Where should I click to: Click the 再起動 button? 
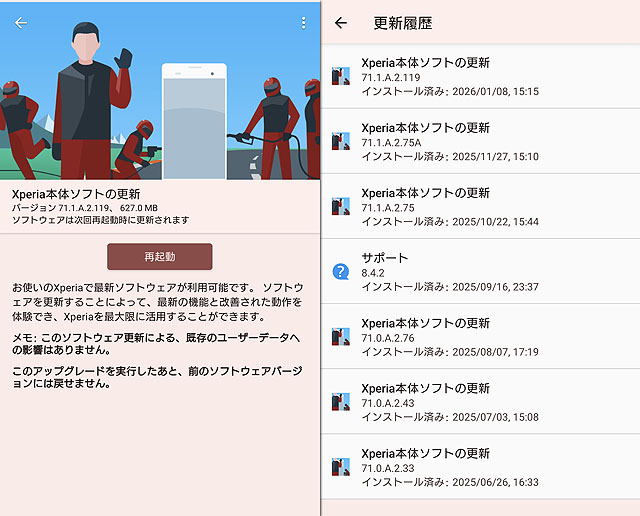click(x=160, y=256)
